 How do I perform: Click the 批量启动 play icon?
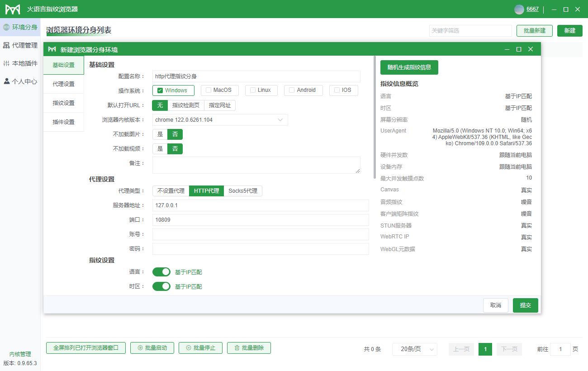pyautogui.click(x=140, y=348)
